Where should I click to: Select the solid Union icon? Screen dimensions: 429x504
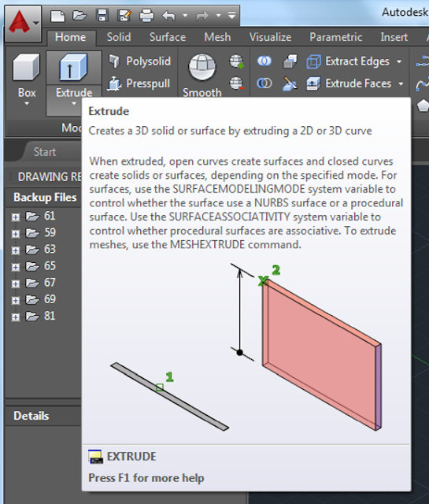point(264,61)
